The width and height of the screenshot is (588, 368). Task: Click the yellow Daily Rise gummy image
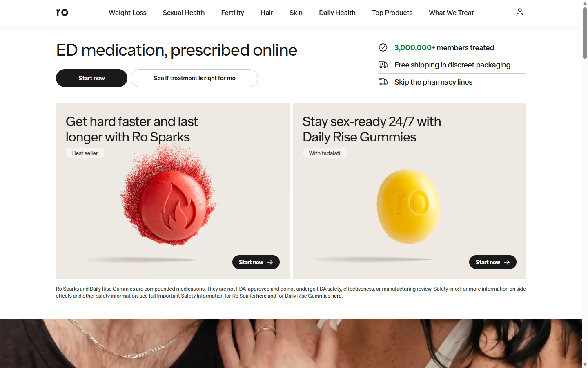pyautogui.click(x=408, y=206)
